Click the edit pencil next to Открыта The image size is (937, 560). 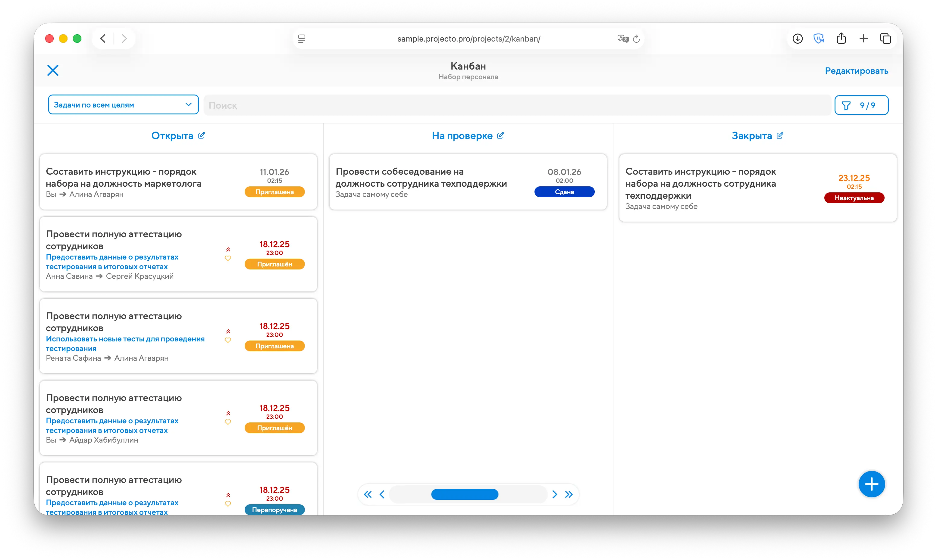[202, 135]
